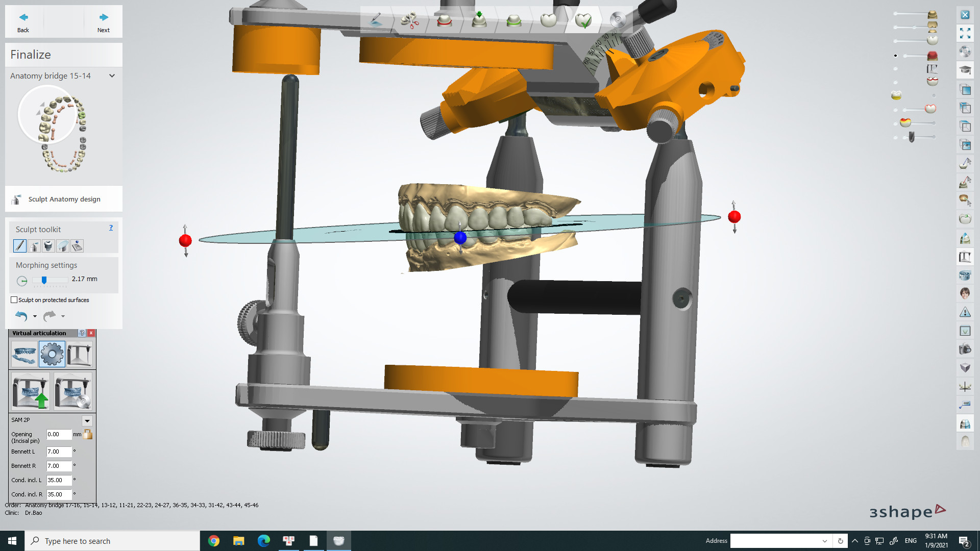Adjust the morphing radius slider

[44, 280]
